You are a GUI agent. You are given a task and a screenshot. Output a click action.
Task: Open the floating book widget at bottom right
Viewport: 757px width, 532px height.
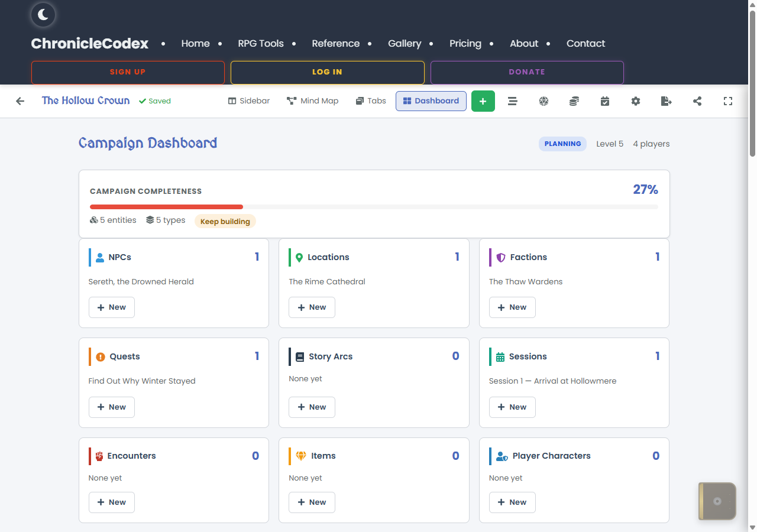(x=717, y=501)
